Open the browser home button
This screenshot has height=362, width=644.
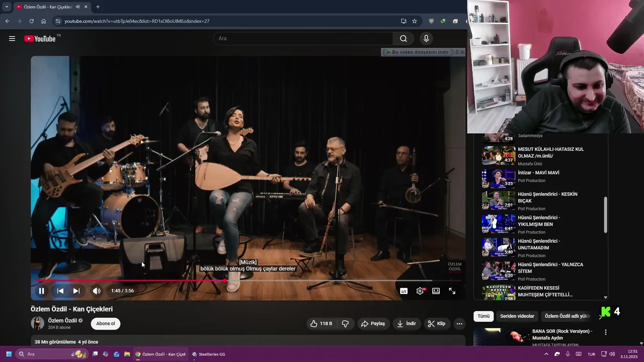coord(44,21)
